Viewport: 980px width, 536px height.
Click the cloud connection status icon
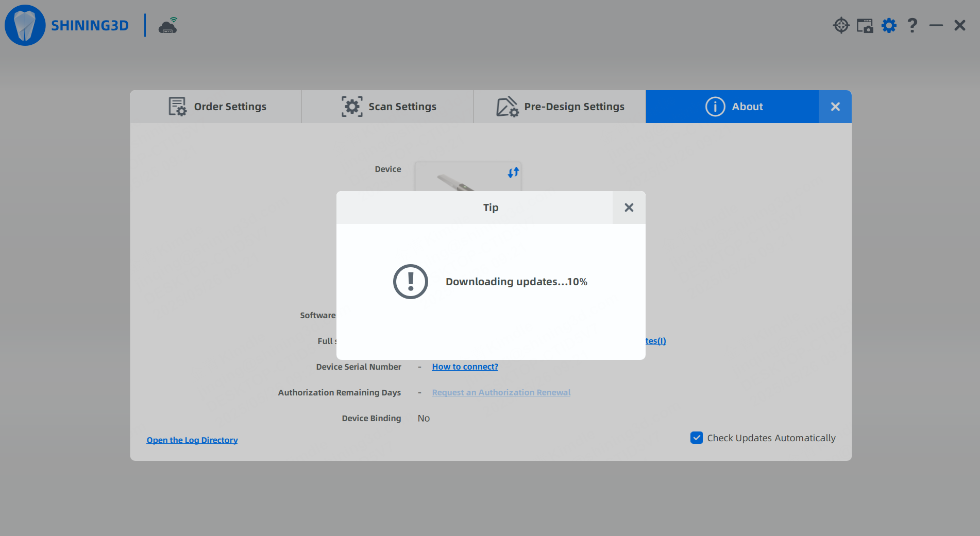pos(168,25)
